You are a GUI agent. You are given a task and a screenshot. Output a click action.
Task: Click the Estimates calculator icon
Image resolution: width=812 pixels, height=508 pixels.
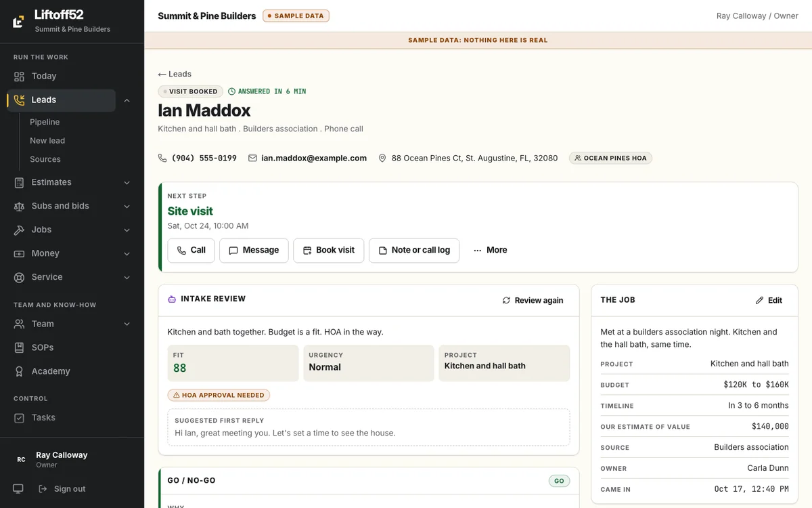[x=19, y=183]
